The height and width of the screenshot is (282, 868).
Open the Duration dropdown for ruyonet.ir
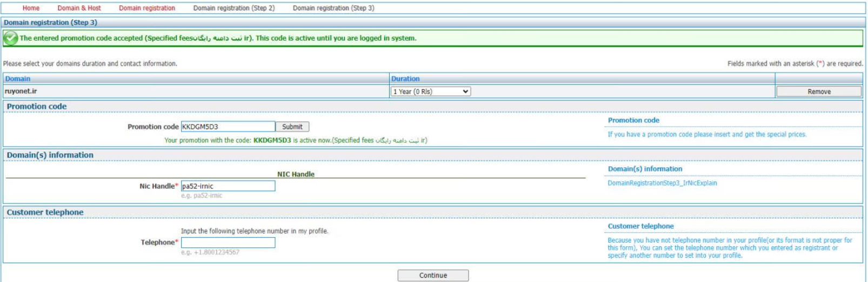[x=430, y=91]
